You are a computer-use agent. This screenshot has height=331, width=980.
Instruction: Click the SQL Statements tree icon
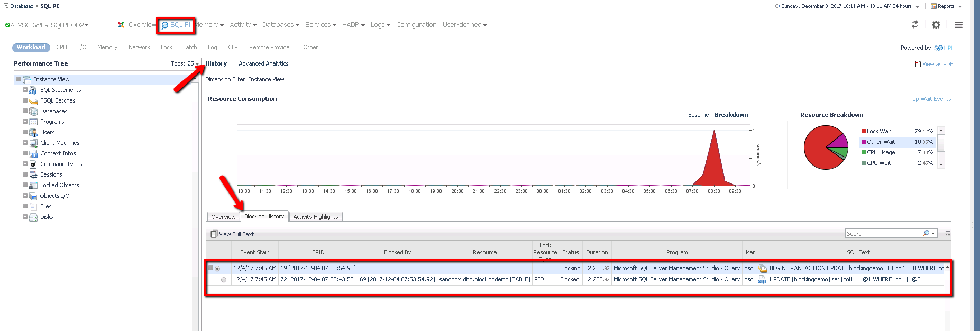(x=33, y=90)
